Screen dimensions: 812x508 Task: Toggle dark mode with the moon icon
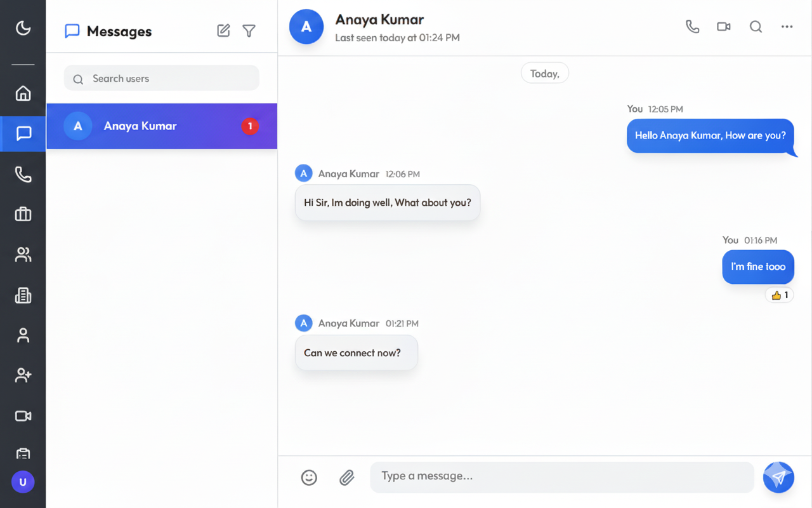23,28
